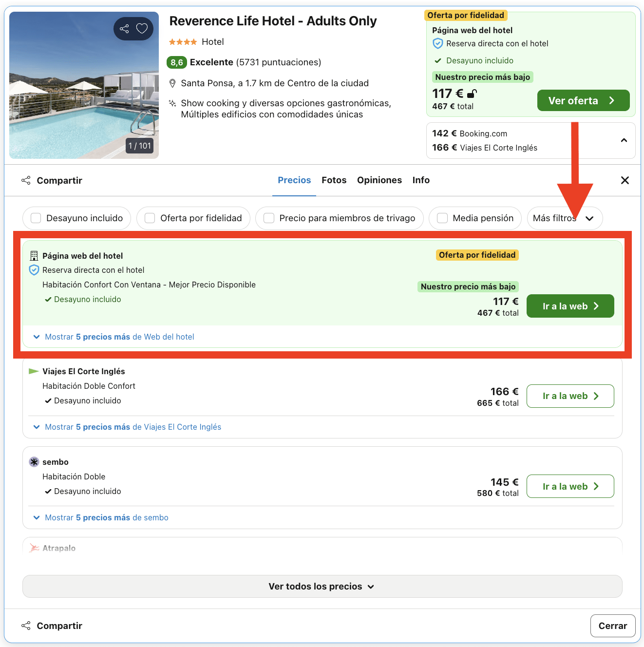644x647 pixels.
Task: Click the hotel building icon beside Página web
Action: point(34,256)
